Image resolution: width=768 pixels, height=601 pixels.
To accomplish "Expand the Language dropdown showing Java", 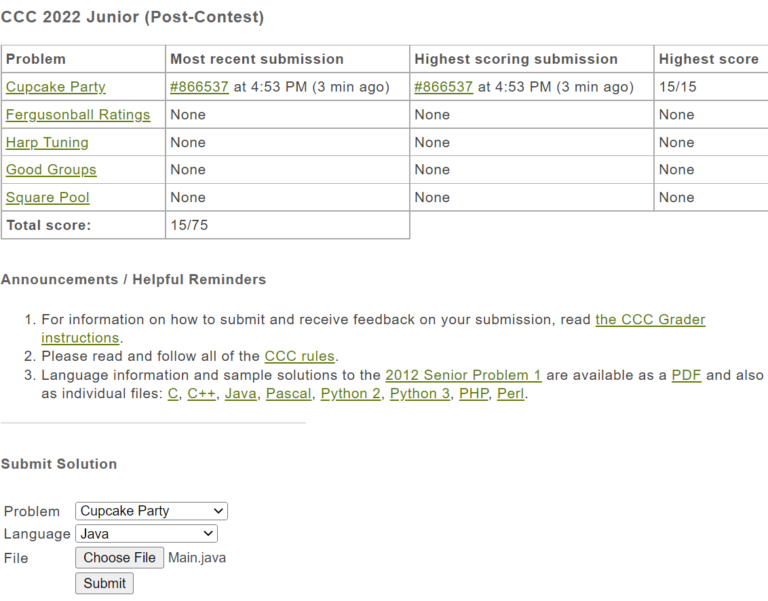I will point(146,534).
